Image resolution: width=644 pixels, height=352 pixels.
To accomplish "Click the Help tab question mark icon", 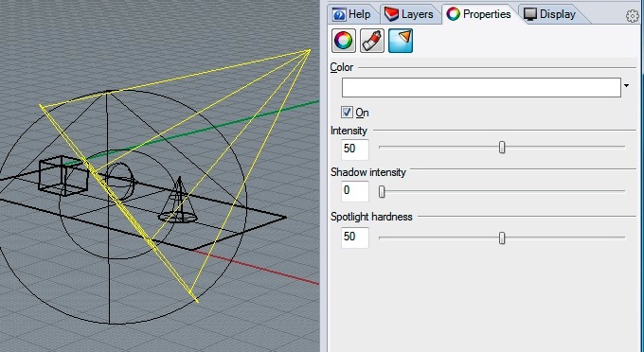I will (339, 15).
